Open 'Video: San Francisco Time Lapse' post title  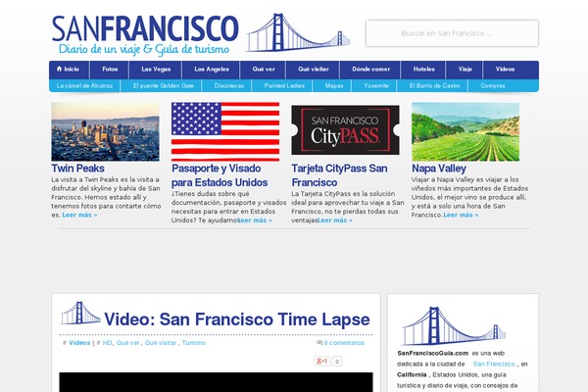(x=237, y=319)
